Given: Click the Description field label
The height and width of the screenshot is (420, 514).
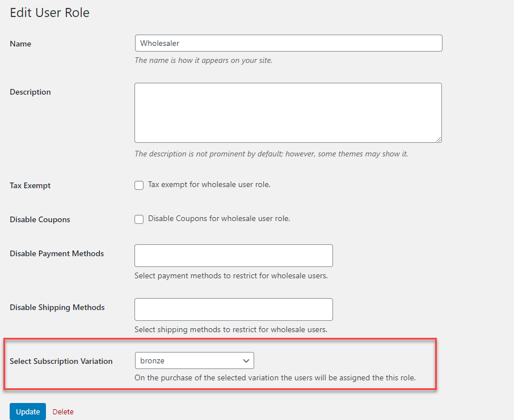Looking at the screenshot, I should click(30, 92).
